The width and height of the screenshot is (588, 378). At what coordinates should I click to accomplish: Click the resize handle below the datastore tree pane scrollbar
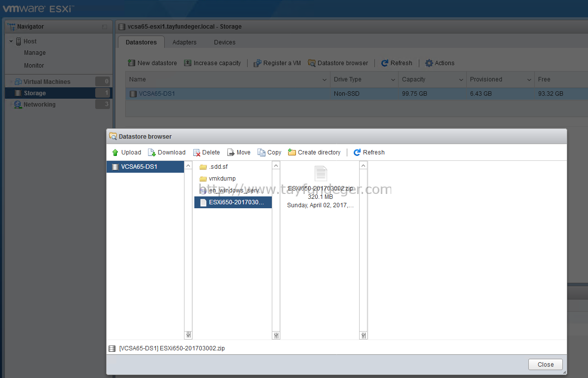tap(188, 335)
